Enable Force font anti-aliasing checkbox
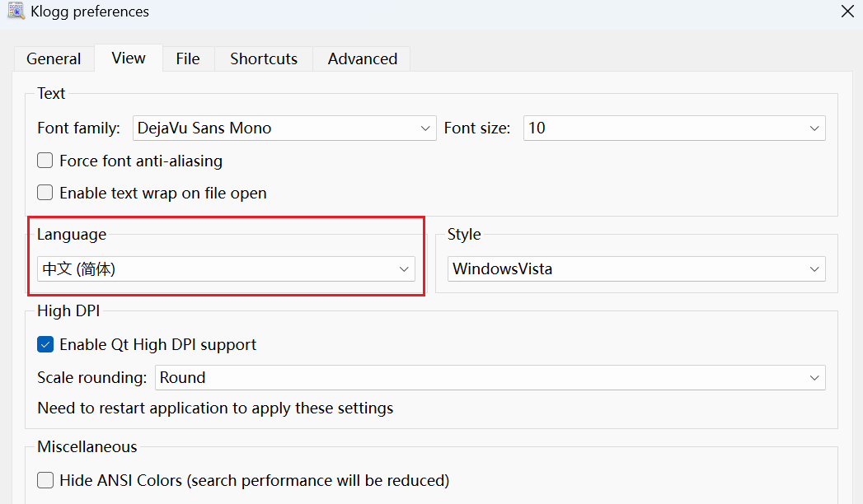Viewport: 863px width, 504px height. [45, 161]
